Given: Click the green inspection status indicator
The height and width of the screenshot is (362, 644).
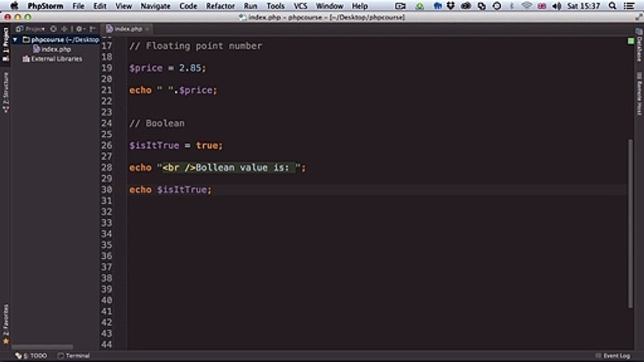Looking at the screenshot, I should (x=630, y=41).
